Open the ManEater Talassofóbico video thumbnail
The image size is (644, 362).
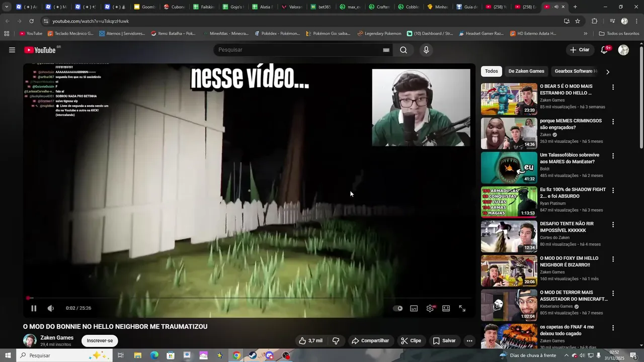[x=509, y=167]
